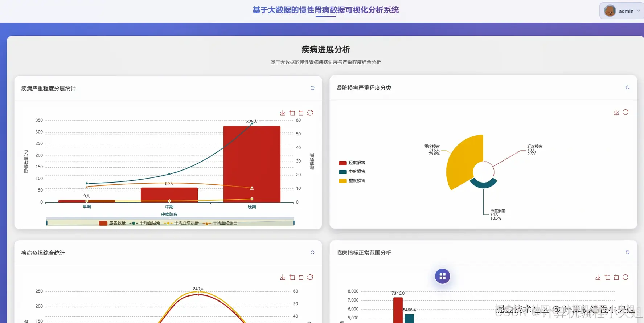The image size is (644, 323).
Task: Restore the disease burden chart
Action: click(310, 277)
